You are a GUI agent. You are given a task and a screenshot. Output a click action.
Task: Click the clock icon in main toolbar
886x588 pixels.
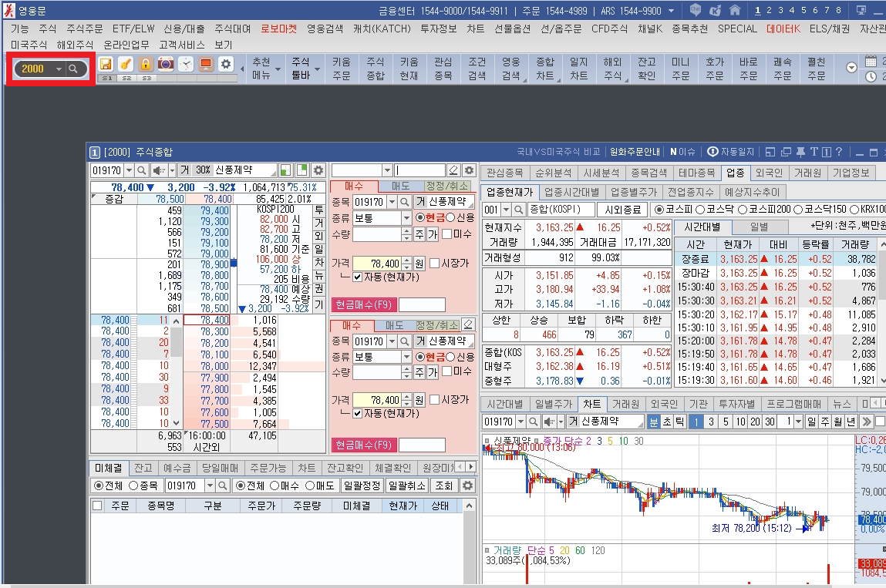point(186,65)
